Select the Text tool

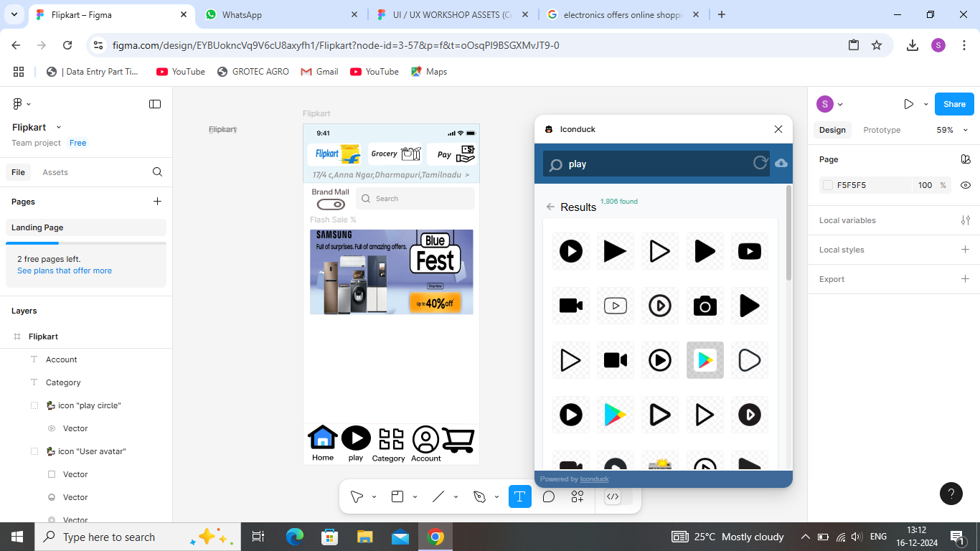point(520,496)
